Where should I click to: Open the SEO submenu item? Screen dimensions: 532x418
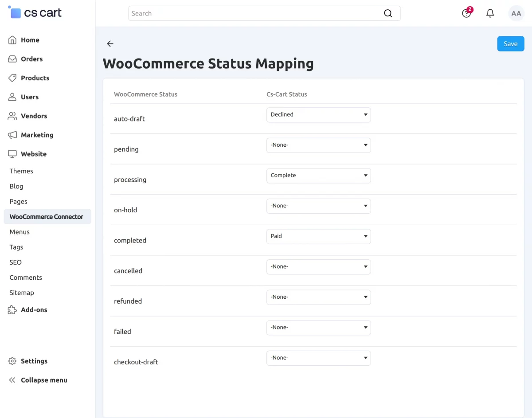(16, 262)
